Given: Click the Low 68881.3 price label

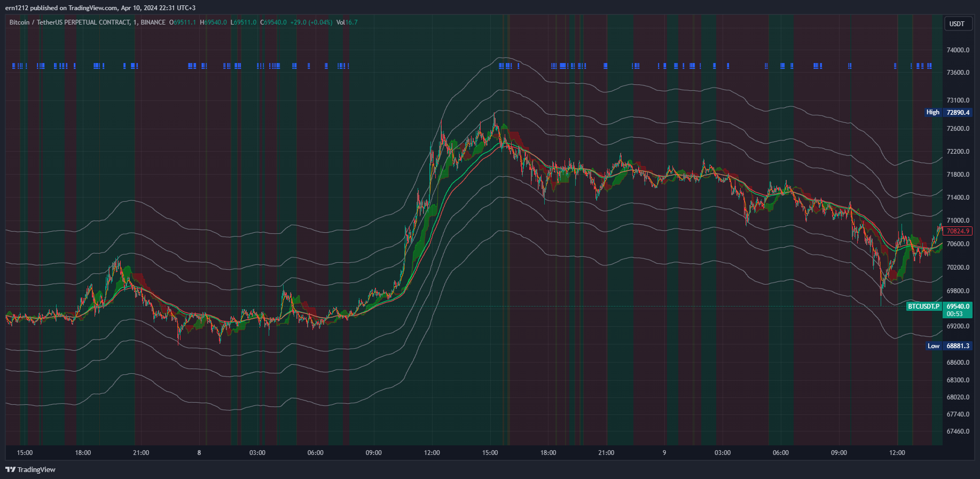Looking at the screenshot, I should tap(949, 346).
